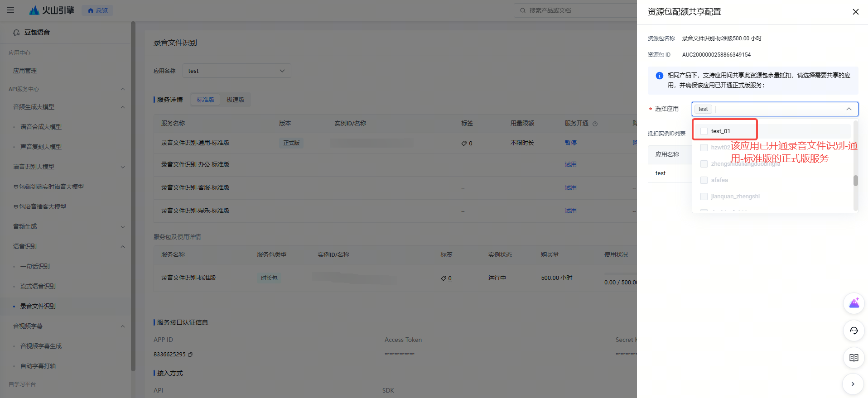Screen dimensions: 868x398
Task: Check the jianquan_zhengshi application checkbox
Action: (704, 197)
